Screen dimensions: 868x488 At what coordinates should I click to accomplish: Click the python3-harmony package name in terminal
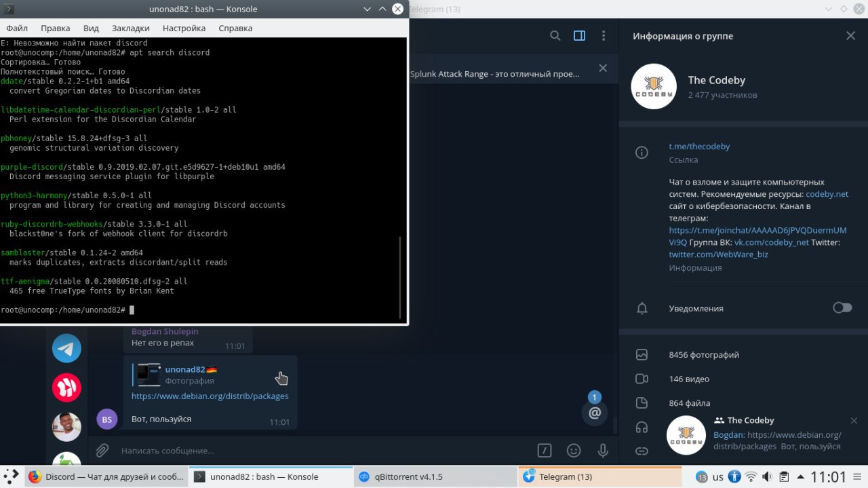point(34,195)
